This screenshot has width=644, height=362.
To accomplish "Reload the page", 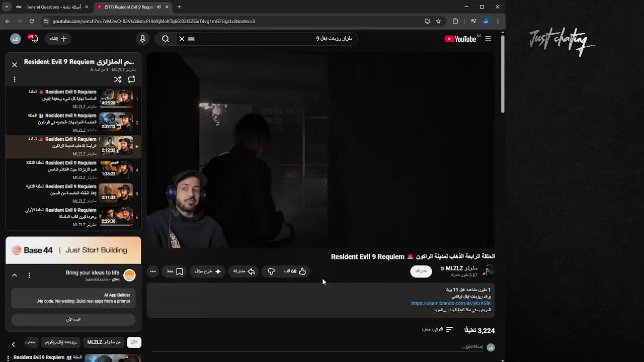I will [x=32, y=21].
